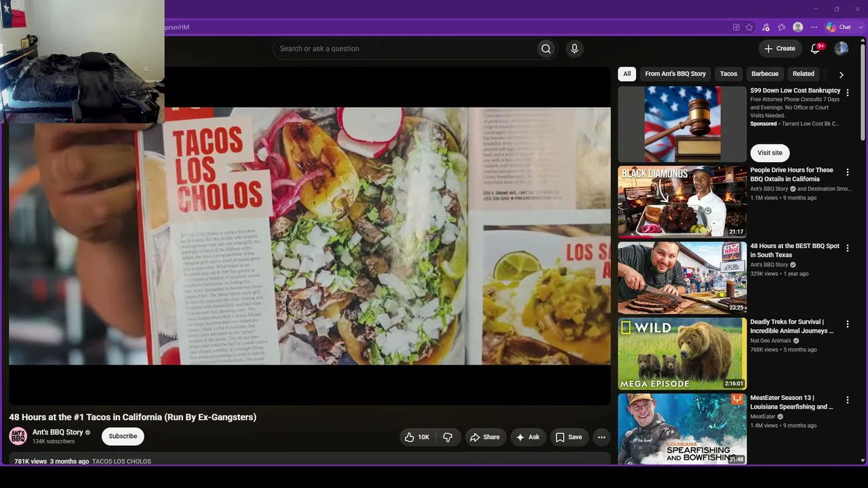Open 'MeatEater Season 13' video title
The height and width of the screenshot is (488, 868).
791,403
